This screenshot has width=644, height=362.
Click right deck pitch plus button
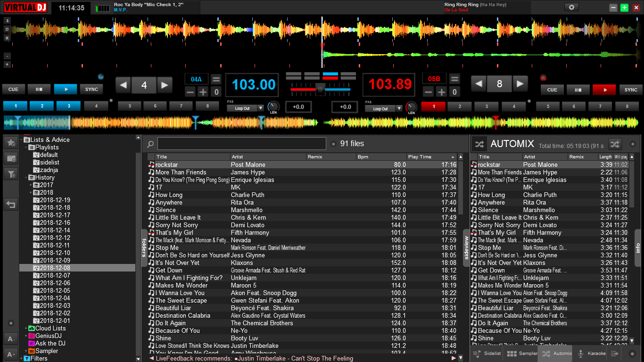(441, 92)
